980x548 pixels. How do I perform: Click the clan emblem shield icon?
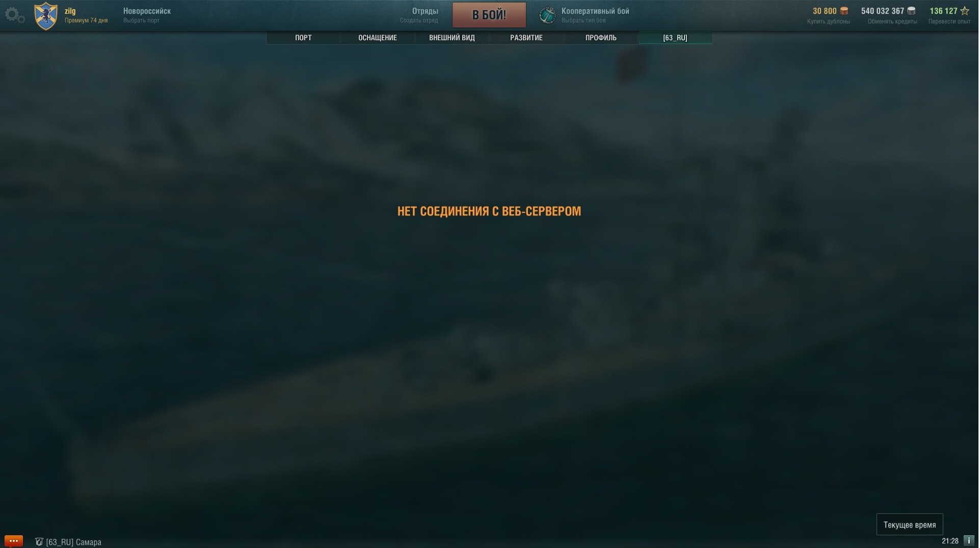[x=46, y=16]
